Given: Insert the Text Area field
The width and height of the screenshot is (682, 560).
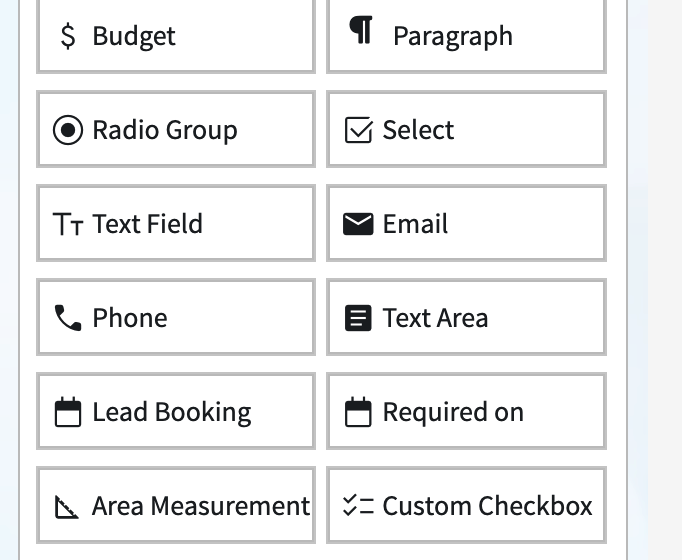Looking at the screenshot, I should [466, 318].
